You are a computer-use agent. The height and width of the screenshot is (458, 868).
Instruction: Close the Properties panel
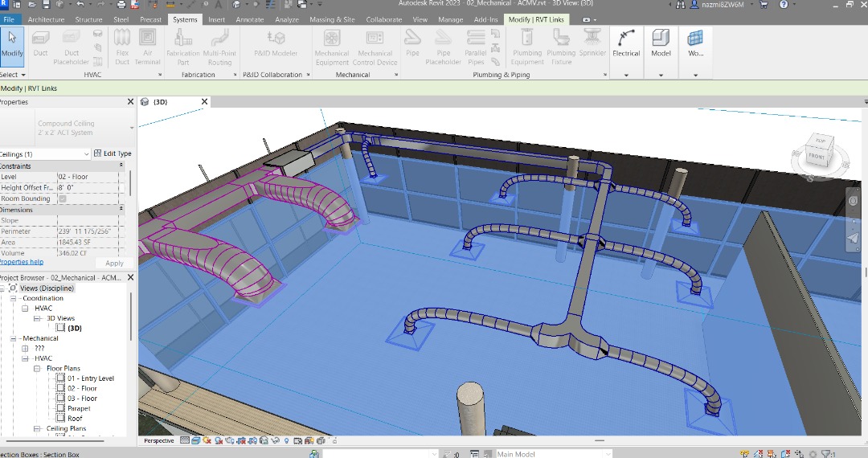point(131,102)
